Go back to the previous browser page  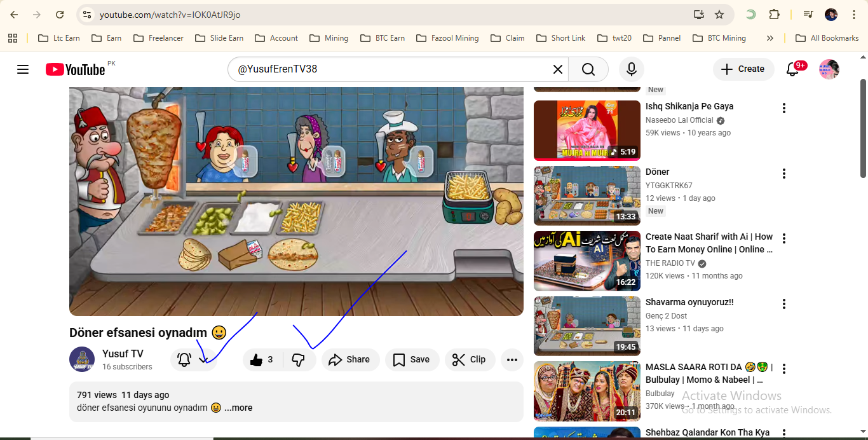click(x=14, y=15)
